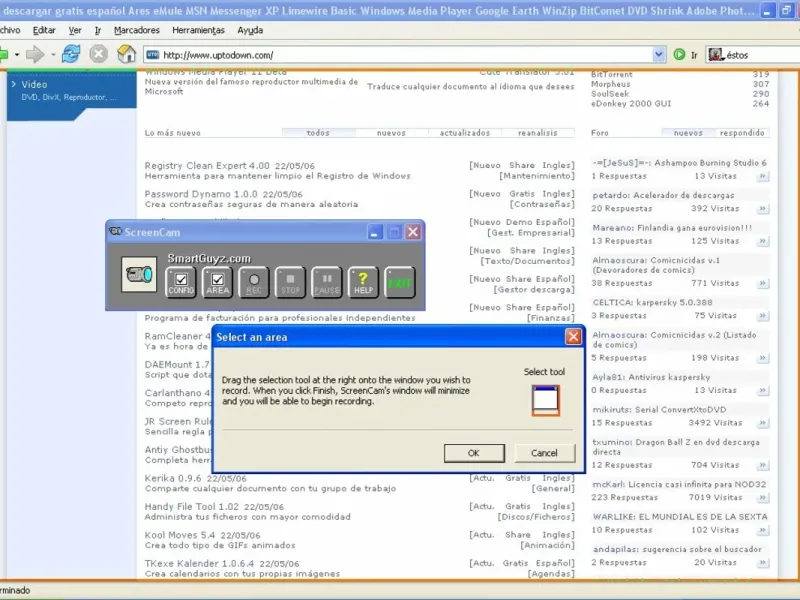Click the STOP button in ScreenCam
800x600 pixels.
coord(290,282)
